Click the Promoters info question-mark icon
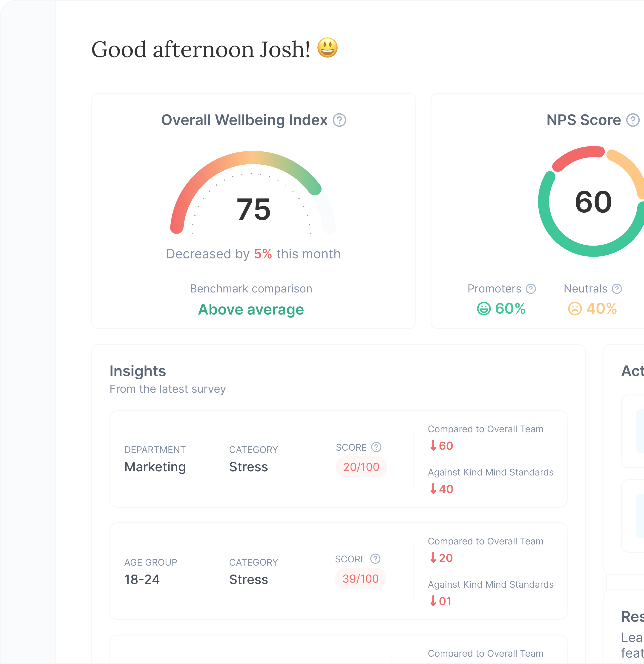The width and height of the screenshot is (644, 664). (531, 289)
